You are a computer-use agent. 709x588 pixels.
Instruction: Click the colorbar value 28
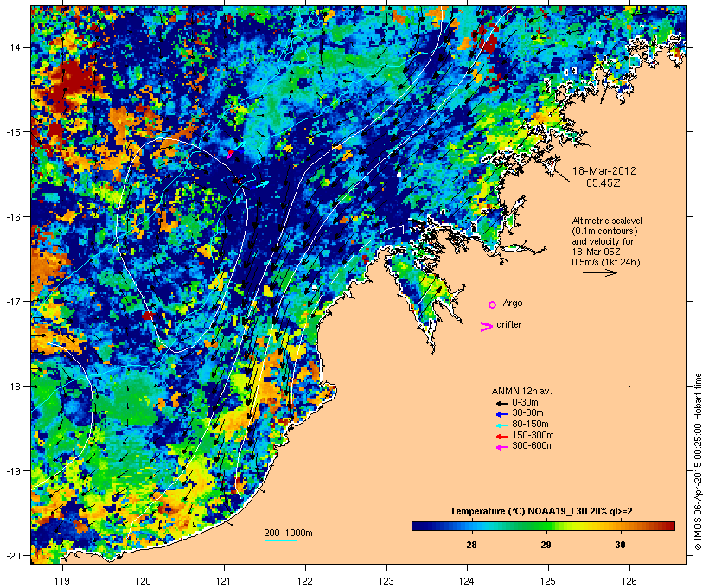pos(471,545)
